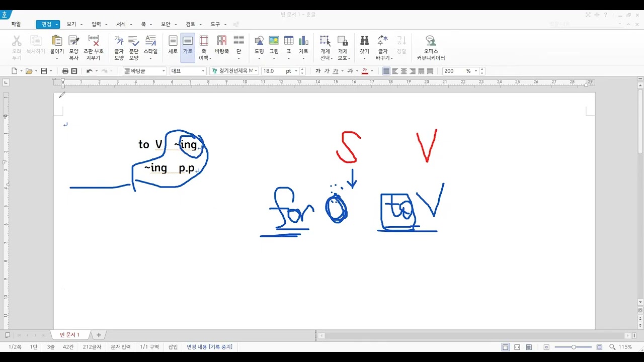Screen dimensions: 644x362
Task: Open the red font color 가 picker
Action: coord(365,71)
